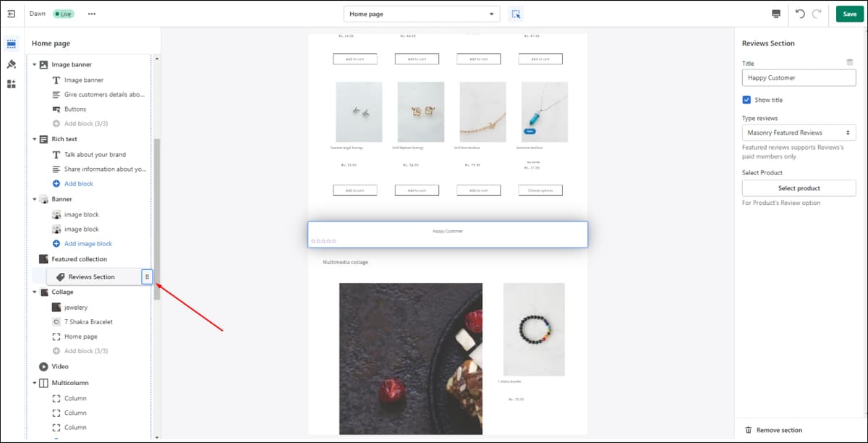This screenshot has width=868, height=443.
Task: Click the Video section play icon
Action: 43,366
